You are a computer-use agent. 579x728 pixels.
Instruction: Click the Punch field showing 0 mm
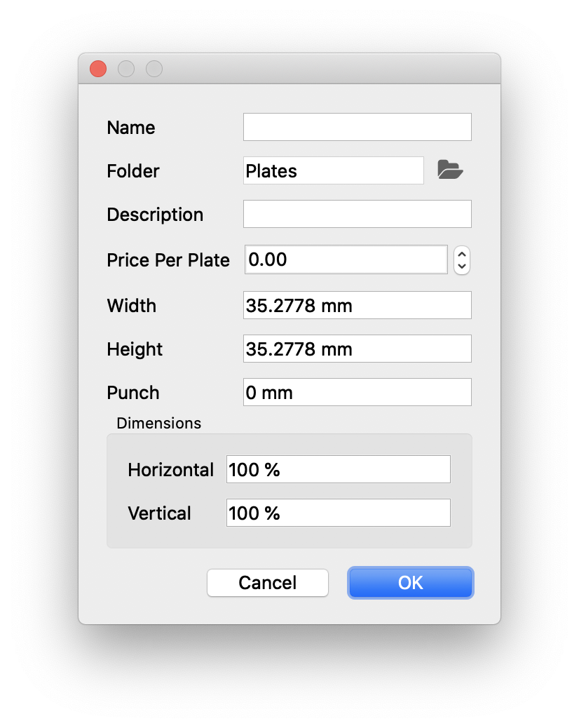[x=357, y=392]
